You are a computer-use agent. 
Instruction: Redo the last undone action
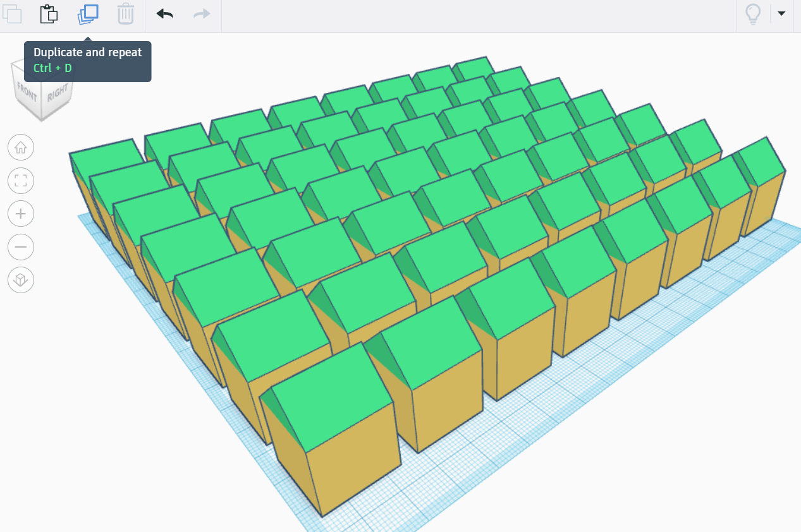point(202,14)
